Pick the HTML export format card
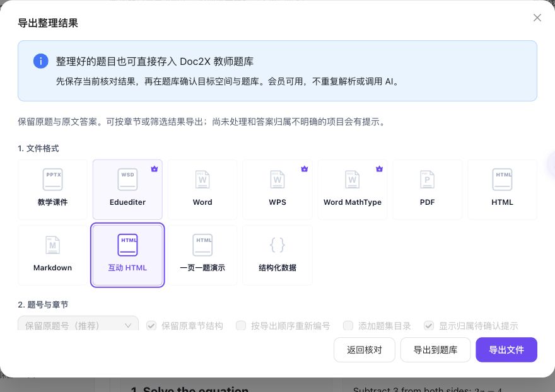 502,190
